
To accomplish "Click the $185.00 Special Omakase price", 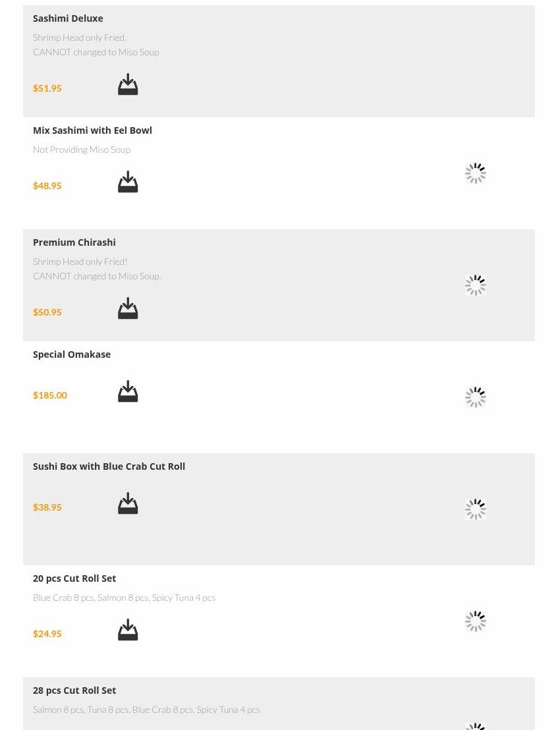I will click(50, 395).
